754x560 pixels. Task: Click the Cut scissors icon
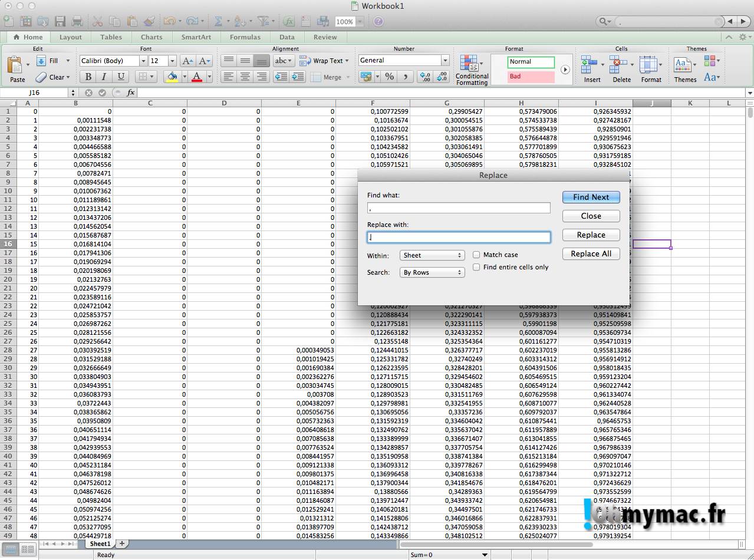point(98,21)
